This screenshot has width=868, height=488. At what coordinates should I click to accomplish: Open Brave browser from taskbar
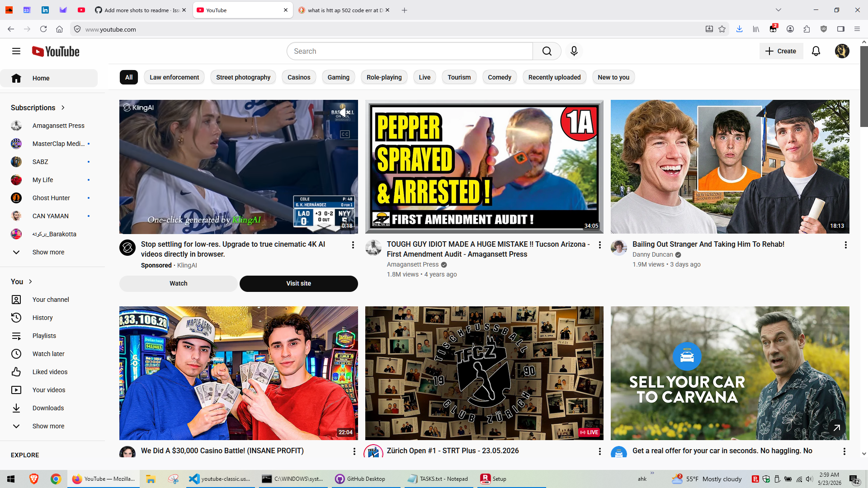tap(34, 479)
